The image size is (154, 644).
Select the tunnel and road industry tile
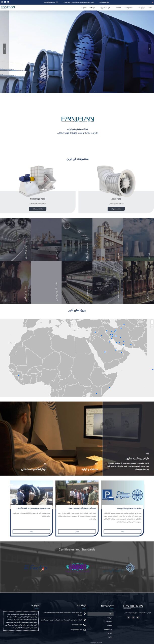pyautogui.click(x=15, y=239)
